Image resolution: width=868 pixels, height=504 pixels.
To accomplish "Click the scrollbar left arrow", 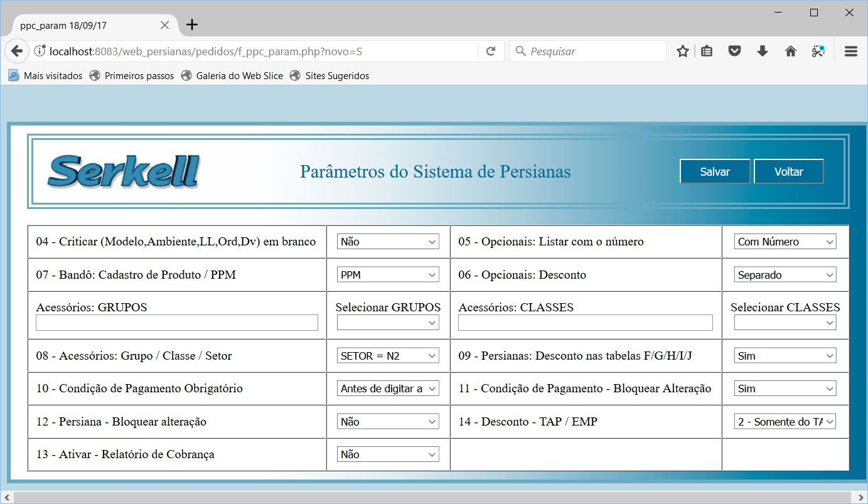I will [x=6, y=498].
